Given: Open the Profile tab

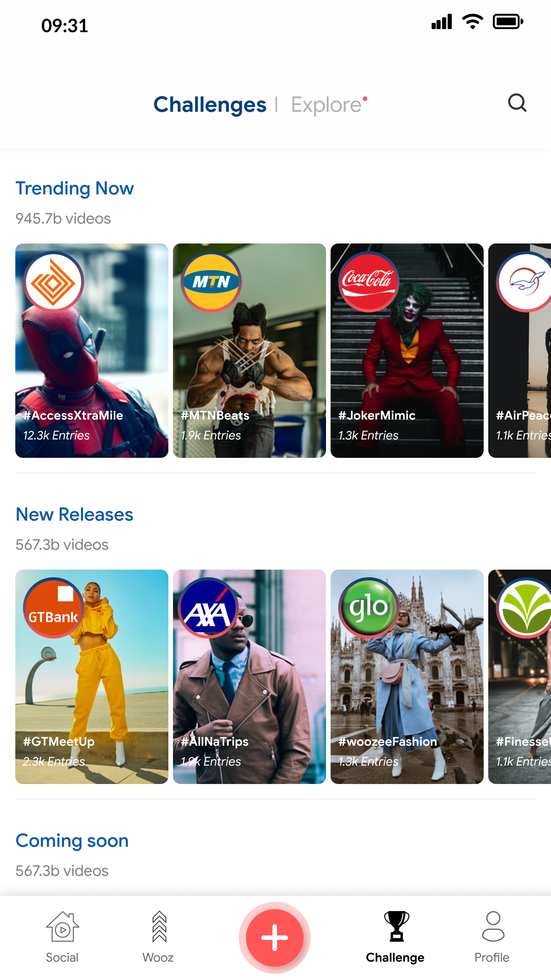Looking at the screenshot, I should click(492, 937).
